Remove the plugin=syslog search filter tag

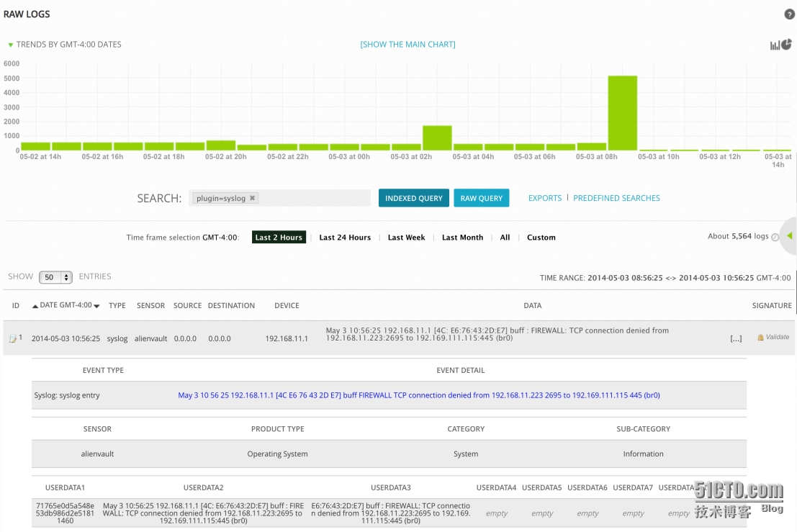click(253, 198)
